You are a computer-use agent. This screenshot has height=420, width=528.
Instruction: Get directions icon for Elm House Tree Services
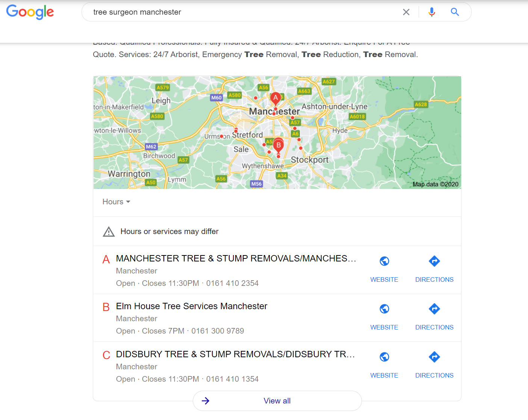(x=434, y=309)
